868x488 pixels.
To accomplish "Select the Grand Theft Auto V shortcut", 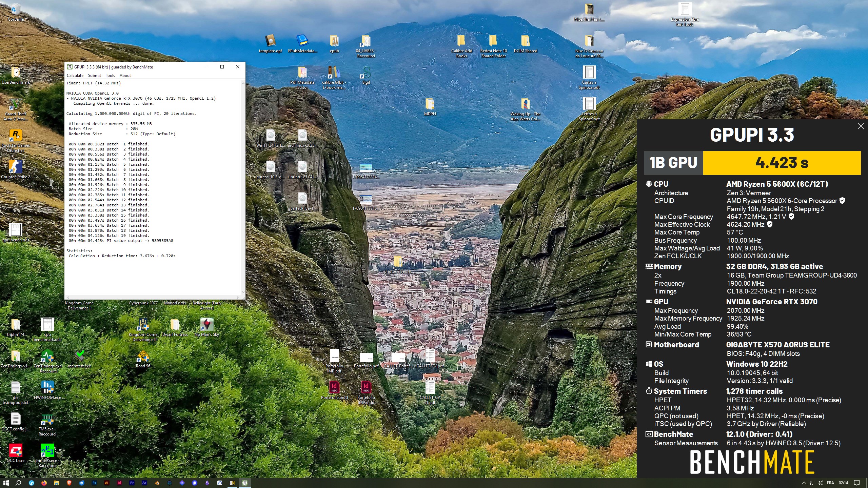I will [x=16, y=109].
